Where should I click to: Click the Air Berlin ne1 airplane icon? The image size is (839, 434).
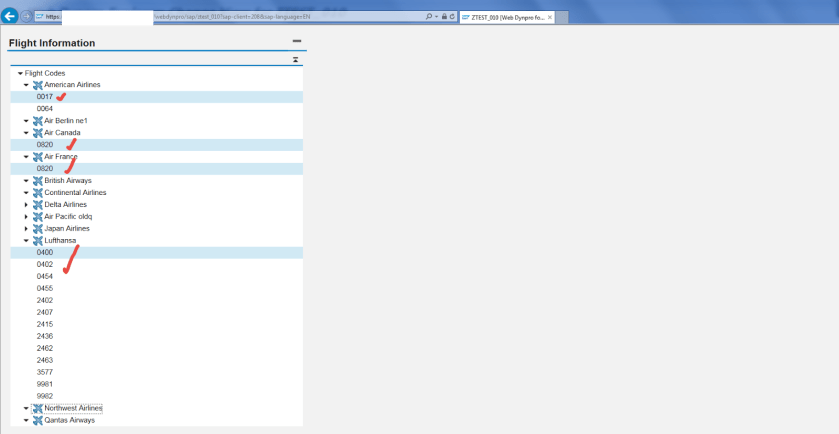37,121
